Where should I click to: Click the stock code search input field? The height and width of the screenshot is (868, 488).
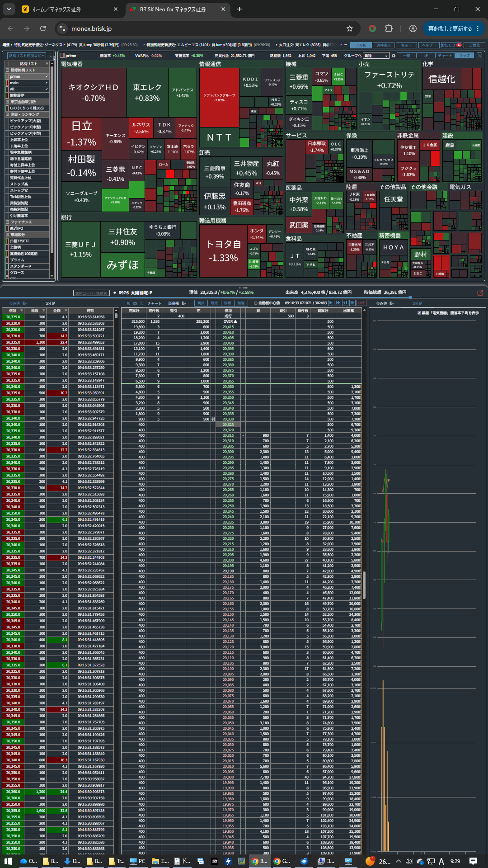[x=91, y=293]
